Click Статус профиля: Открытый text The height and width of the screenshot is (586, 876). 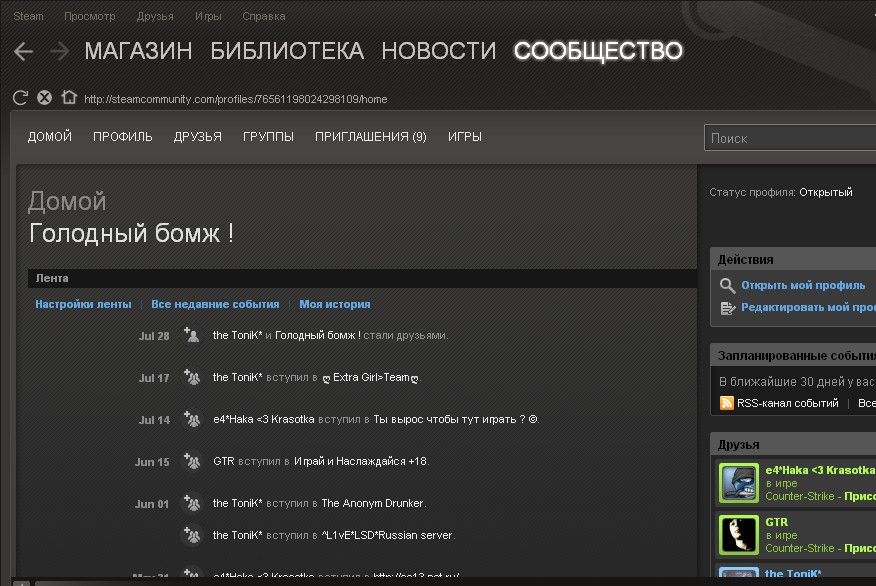[x=780, y=192]
